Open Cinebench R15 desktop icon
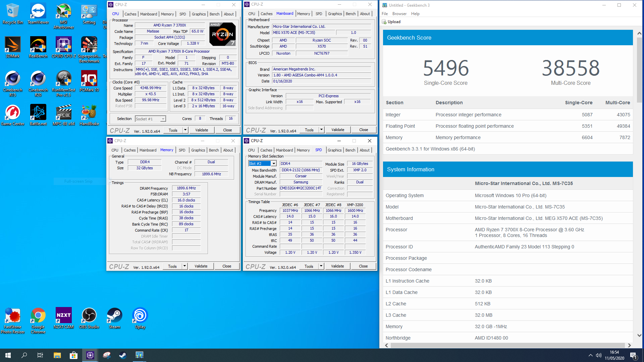This screenshot has height=362, width=644. pyautogui.click(x=12, y=83)
